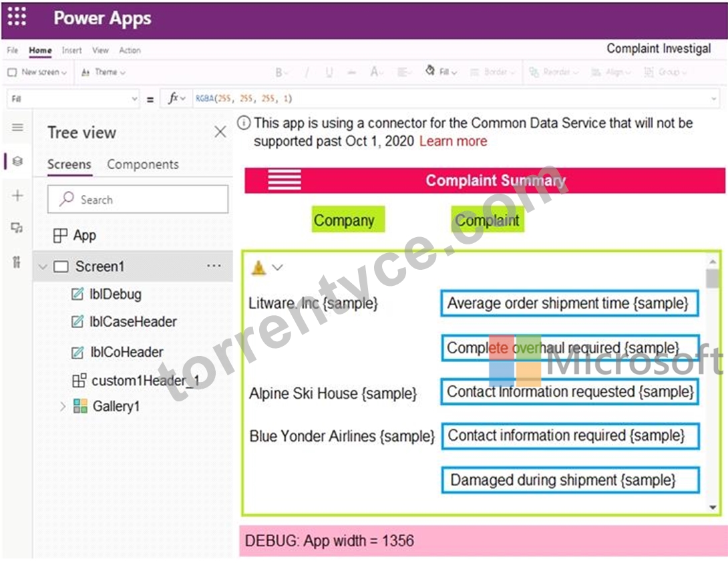Click gallery scrollbar down arrow
Image resolution: width=728 pixels, height=563 pixels.
coord(713,508)
